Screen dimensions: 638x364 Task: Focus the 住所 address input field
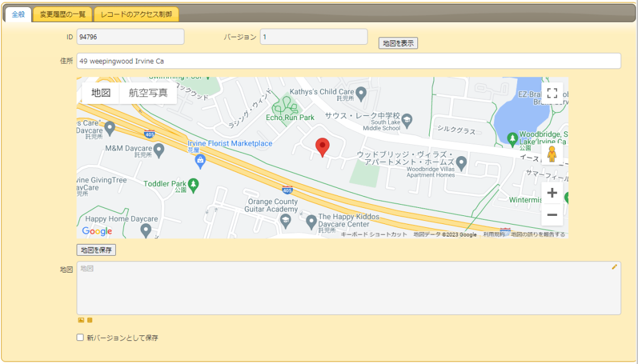click(x=349, y=61)
